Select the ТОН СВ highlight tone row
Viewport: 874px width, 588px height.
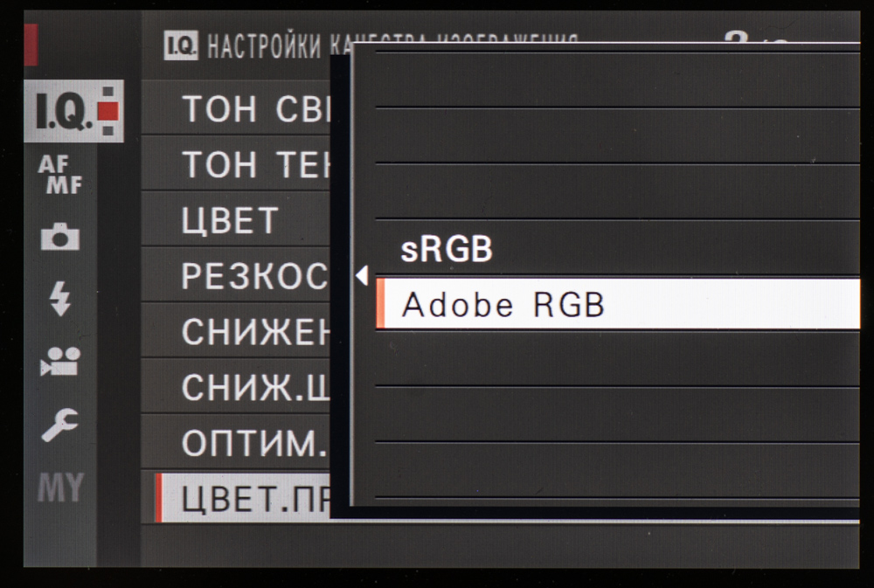[x=236, y=108]
